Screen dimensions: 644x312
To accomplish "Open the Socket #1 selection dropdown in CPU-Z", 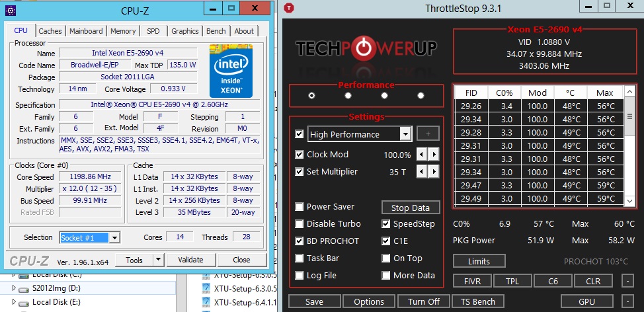I will pyautogui.click(x=114, y=238).
